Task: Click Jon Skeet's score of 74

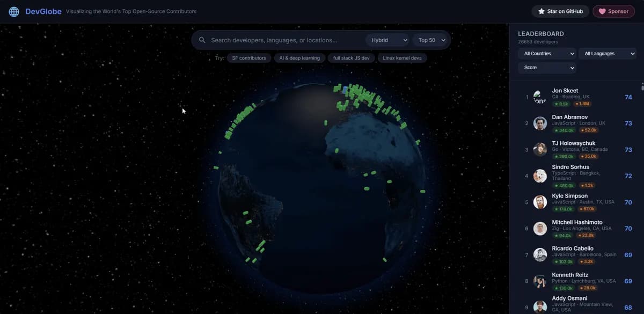Action: [x=628, y=97]
